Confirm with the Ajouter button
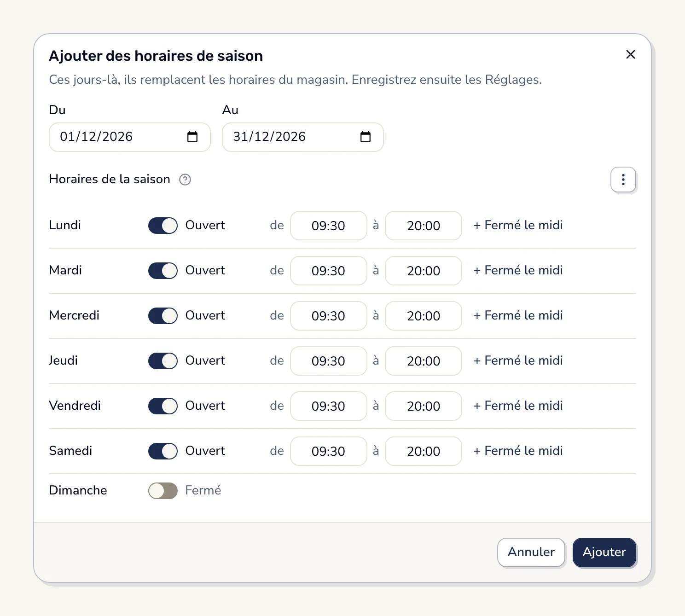 pyautogui.click(x=604, y=552)
